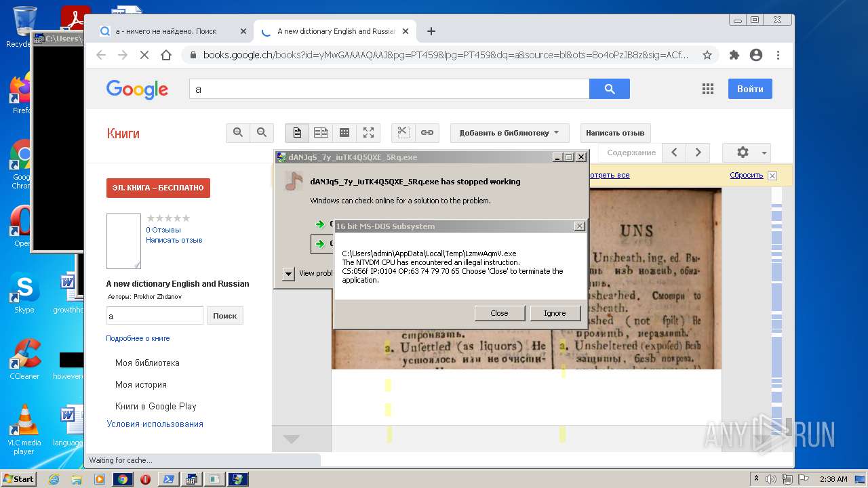Close the search results tab

(x=243, y=31)
